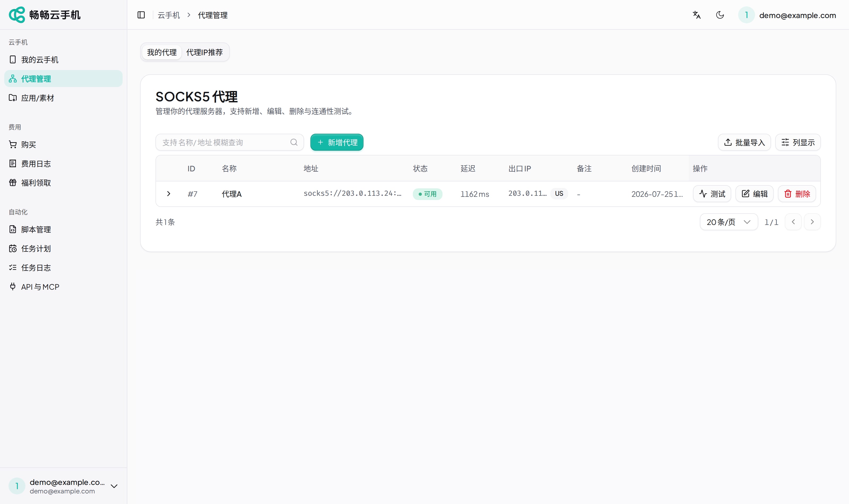Click the 共 1 条 total count
849x504 pixels.
pos(165,222)
